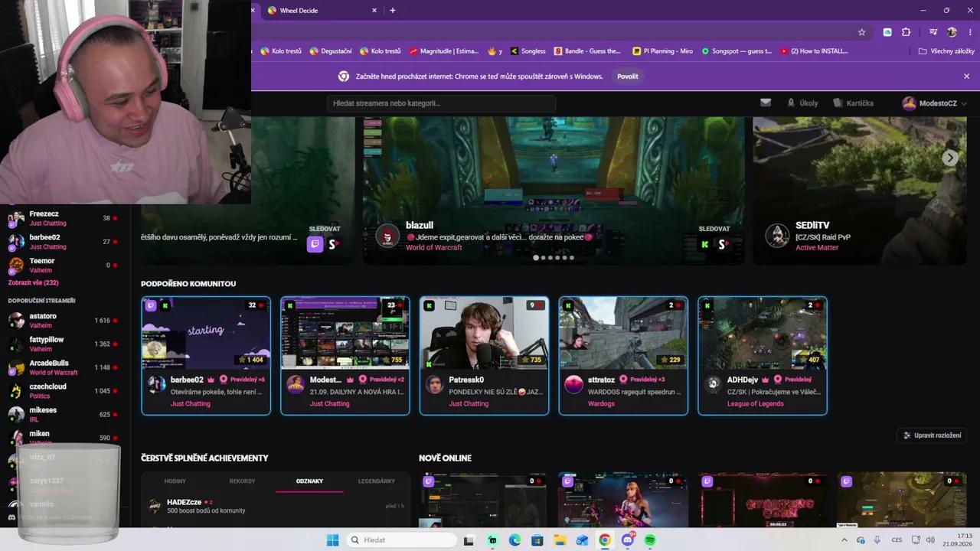Bookmark this page with the star icon
The height and width of the screenshot is (551, 980).
861,32
